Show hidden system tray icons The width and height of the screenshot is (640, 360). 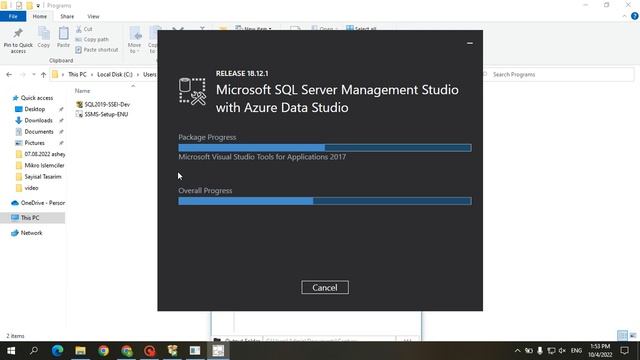click(518, 351)
